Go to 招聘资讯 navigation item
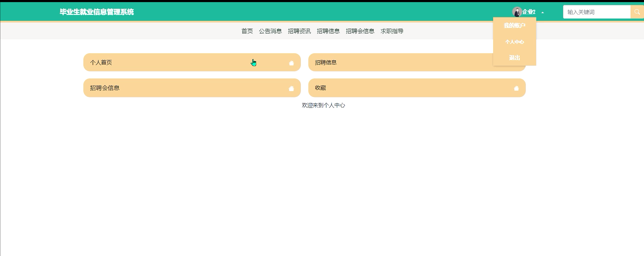This screenshot has height=256, width=644. click(x=299, y=31)
